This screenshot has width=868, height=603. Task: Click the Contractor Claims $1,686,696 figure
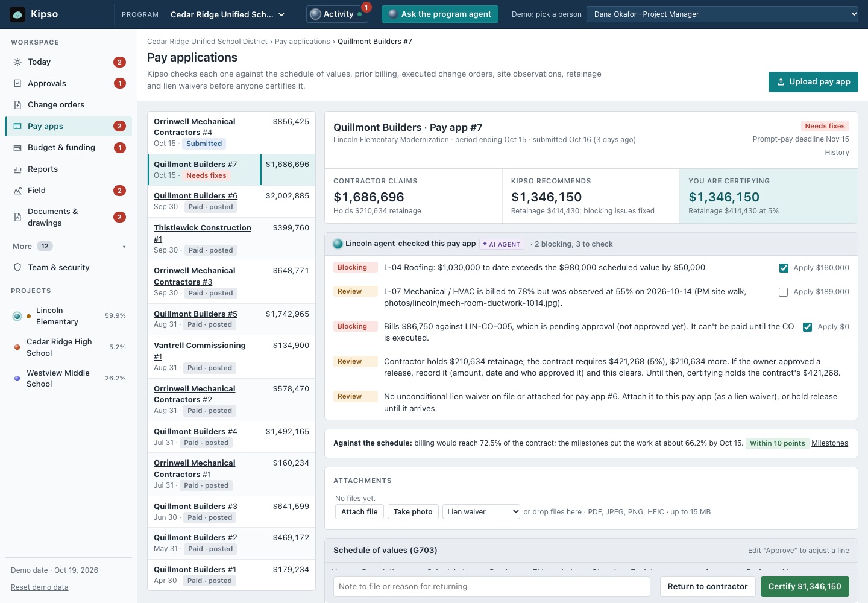click(x=369, y=197)
